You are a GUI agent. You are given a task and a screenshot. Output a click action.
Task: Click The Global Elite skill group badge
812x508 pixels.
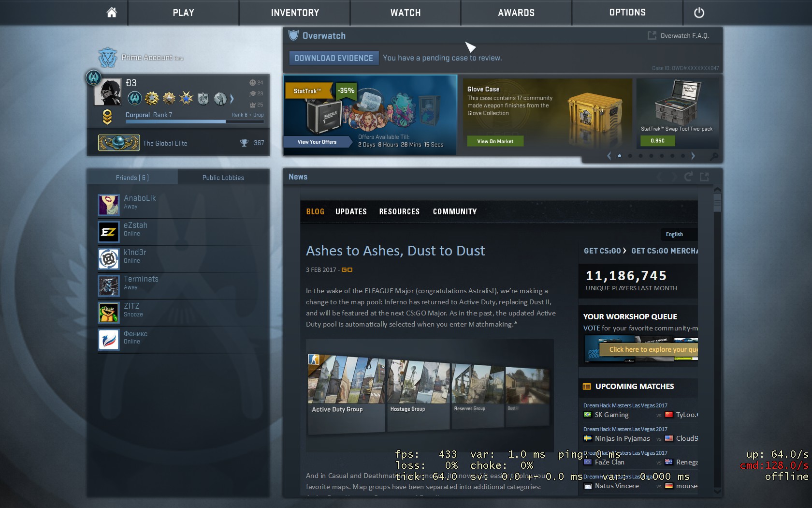(x=118, y=143)
